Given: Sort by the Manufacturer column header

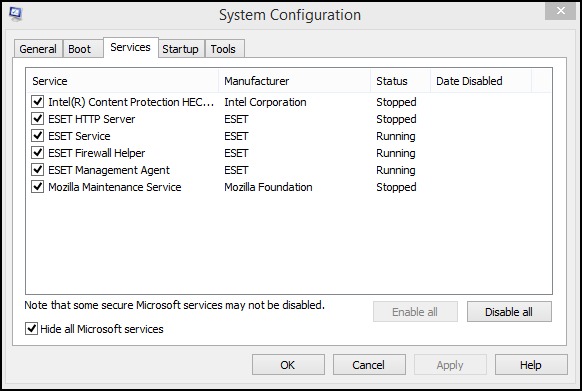Looking at the screenshot, I should point(295,81).
